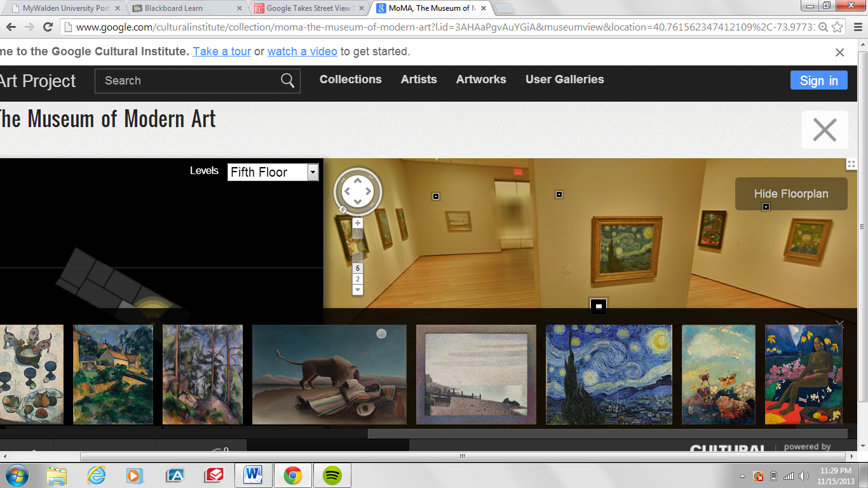Image resolution: width=868 pixels, height=488 pixels.
Task: Open Collections menu
Action: (x=351, y=79)
